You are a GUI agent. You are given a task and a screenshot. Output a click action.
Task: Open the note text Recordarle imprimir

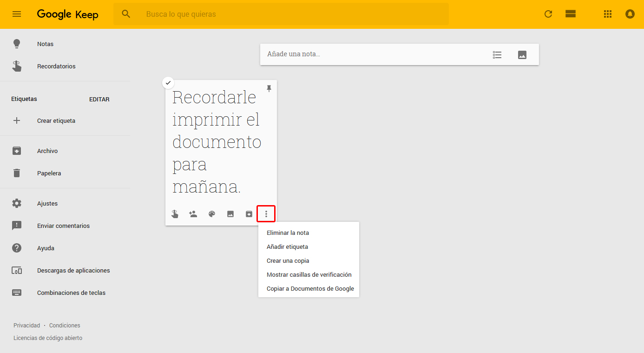216,142
